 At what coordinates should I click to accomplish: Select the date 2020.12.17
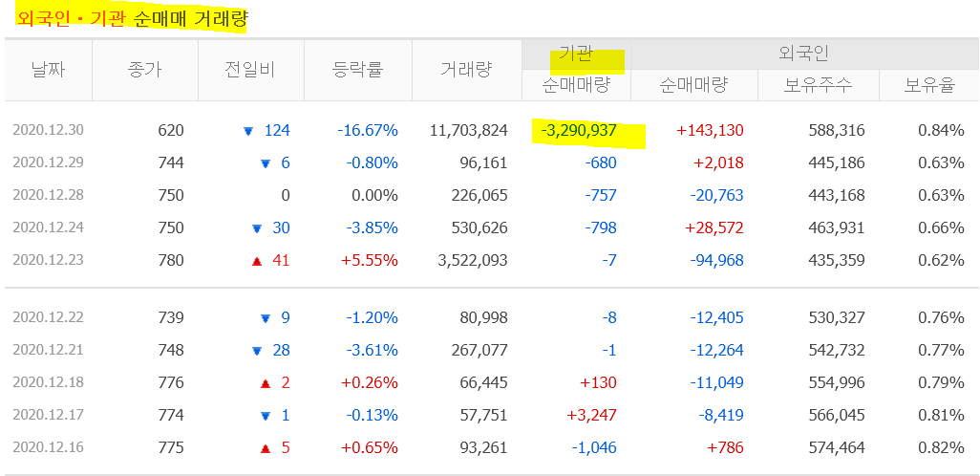(48, 415)
